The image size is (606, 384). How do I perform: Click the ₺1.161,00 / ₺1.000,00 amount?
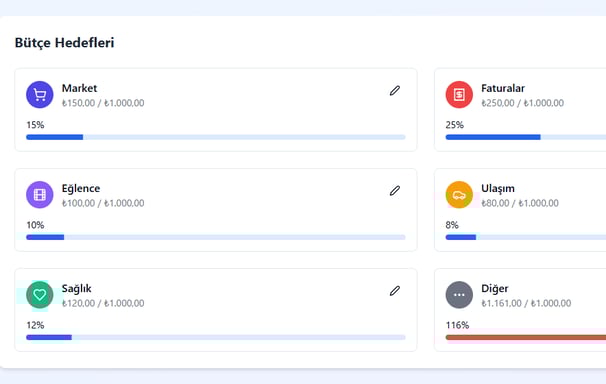click(526, 303)
